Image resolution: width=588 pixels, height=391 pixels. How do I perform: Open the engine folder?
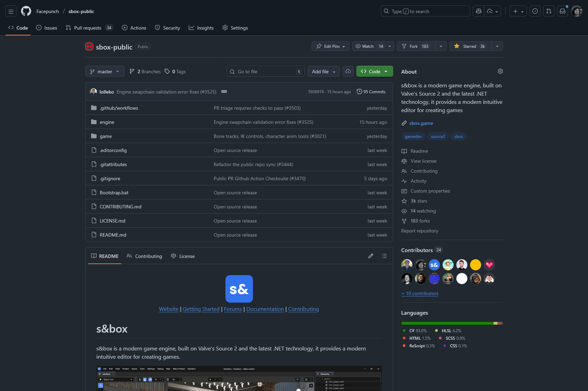(x=107, y=122)
